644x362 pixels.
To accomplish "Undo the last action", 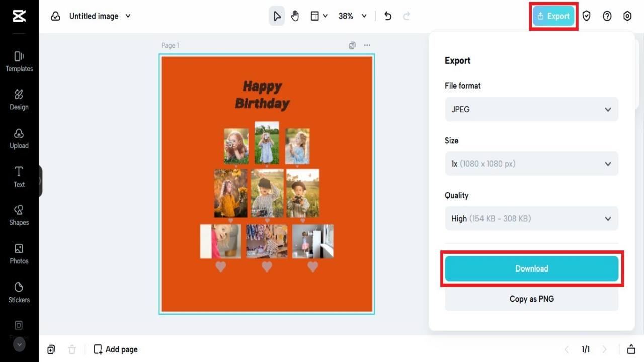I will pyautogui.click(x=387, y=16).
